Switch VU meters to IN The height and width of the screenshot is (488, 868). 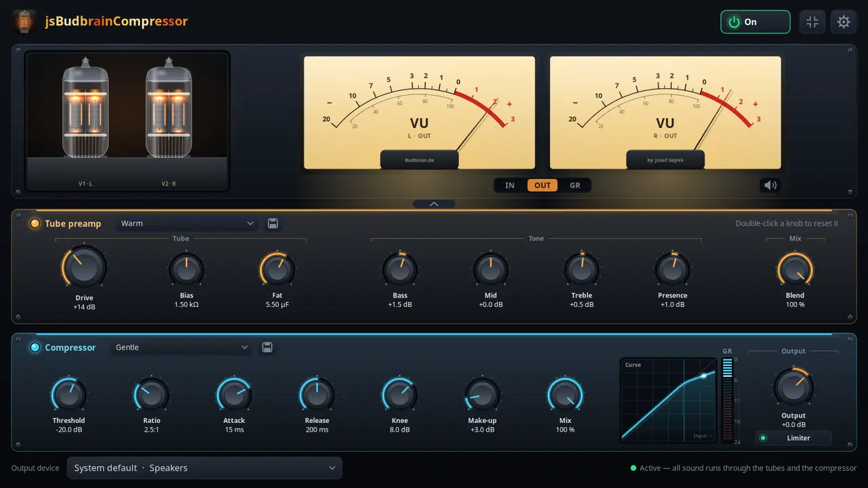510,186
